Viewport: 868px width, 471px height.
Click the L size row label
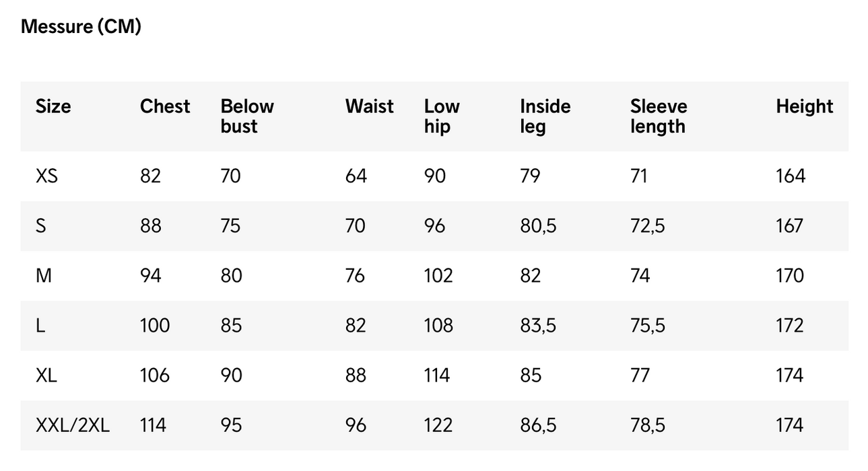(x=40, y=326)
